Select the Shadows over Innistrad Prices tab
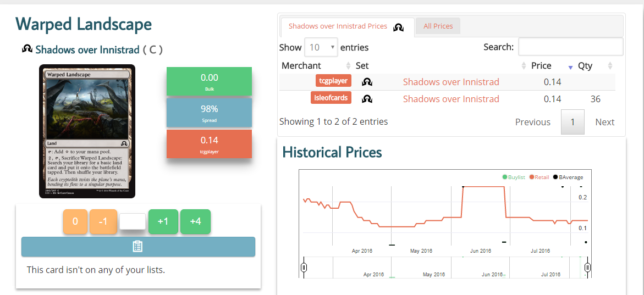 [x=338, y=26]
